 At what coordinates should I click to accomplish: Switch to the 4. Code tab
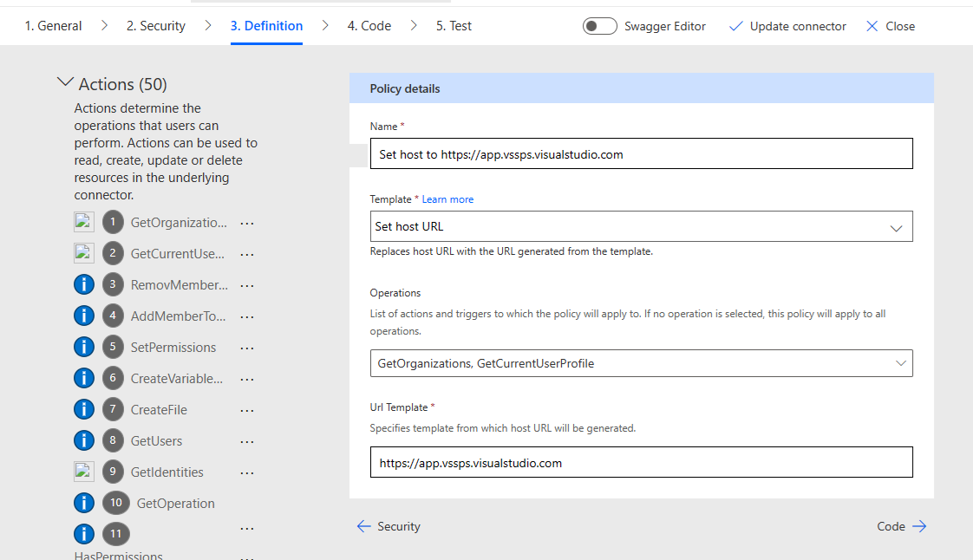pyautogui.click(x=369, y=26)
